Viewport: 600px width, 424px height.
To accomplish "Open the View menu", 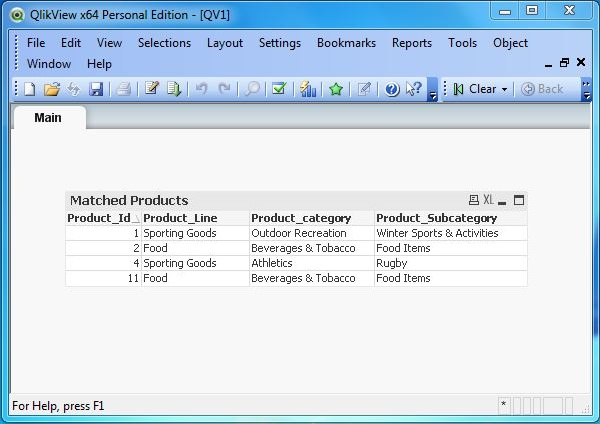I will (109, 43).
